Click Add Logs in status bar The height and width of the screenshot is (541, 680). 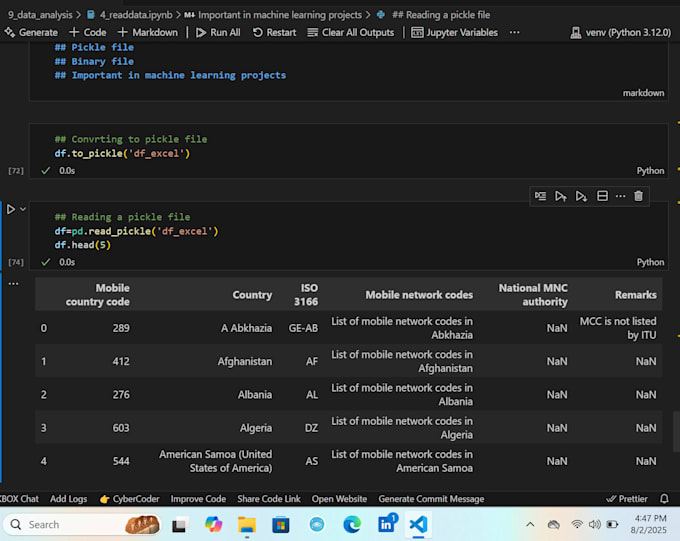pyautogui.click(x=69, y=499)
